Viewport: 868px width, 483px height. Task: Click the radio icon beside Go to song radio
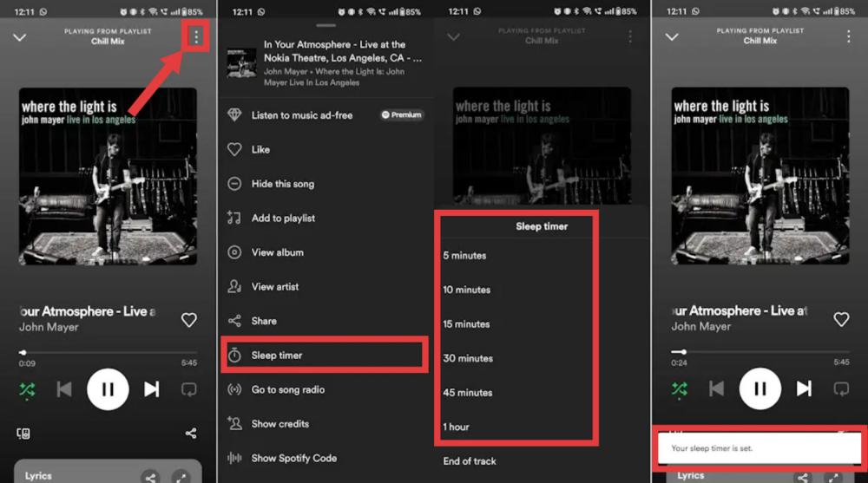(234, 389)
